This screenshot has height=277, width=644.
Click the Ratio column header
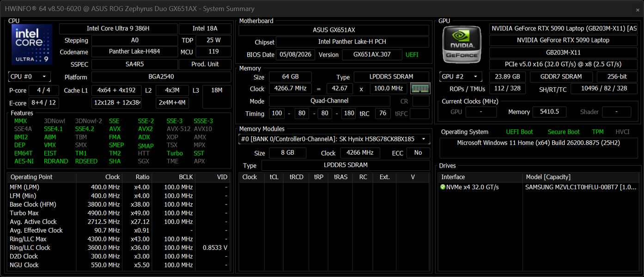137,177
